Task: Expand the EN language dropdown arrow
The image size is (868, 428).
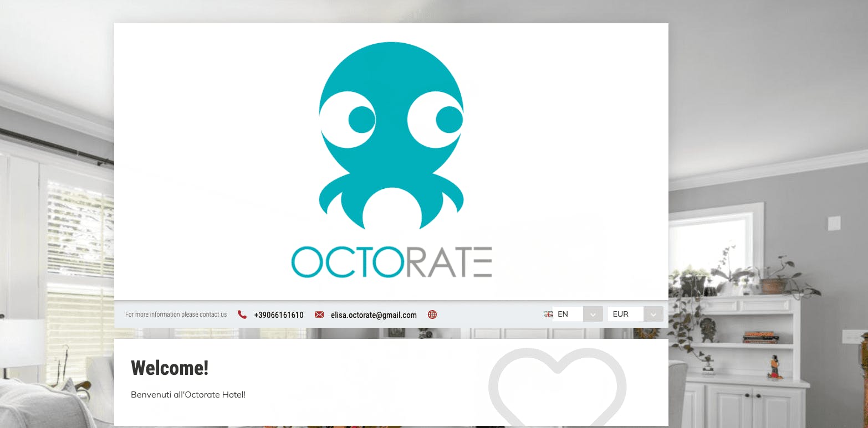Action: 593,314
